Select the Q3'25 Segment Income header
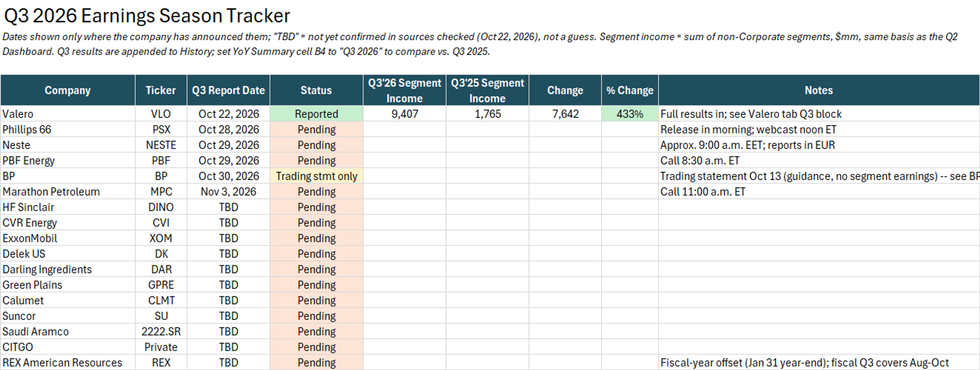 (487, 90)
